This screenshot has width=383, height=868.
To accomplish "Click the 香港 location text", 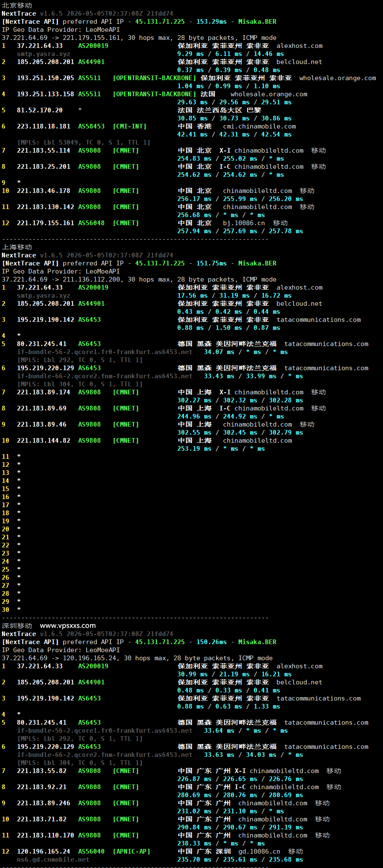I will (204, 126).
